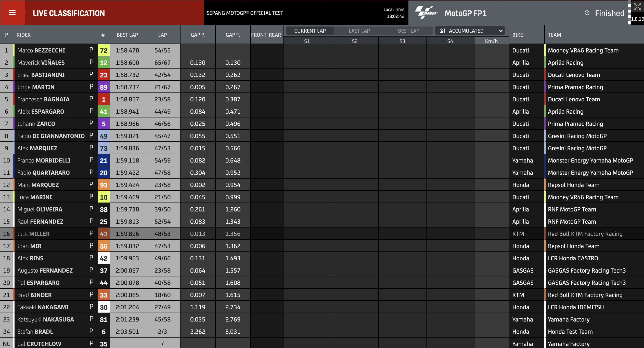Screen dimensions: 644x348
Task: Switch to the BEST LAP tab
Action: click(x=409, y=31)
